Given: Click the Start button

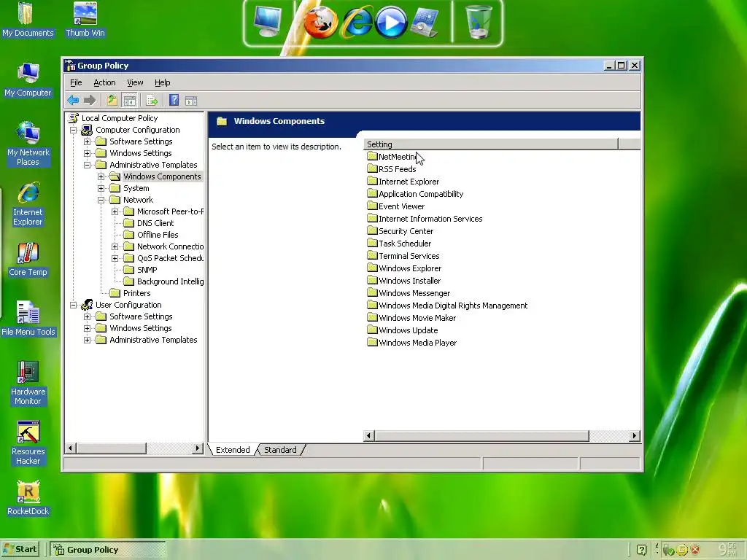Looking at the screenshot, I should [x=20, y=549].
